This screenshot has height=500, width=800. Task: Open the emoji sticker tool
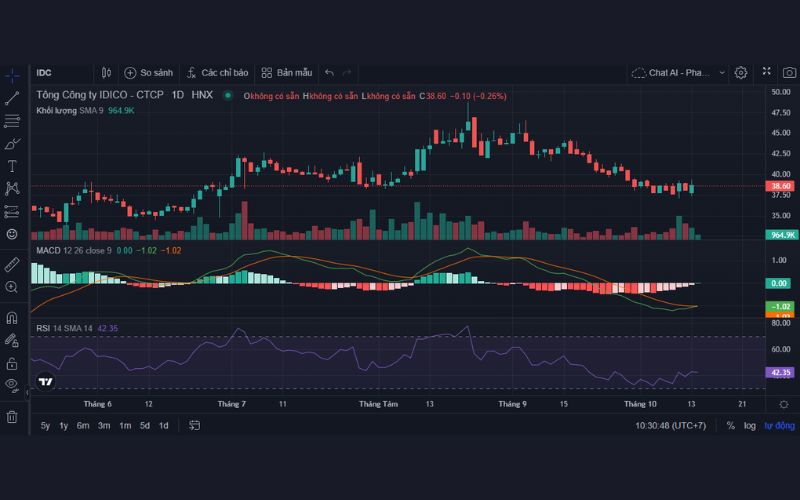click(x=12, y=233)
